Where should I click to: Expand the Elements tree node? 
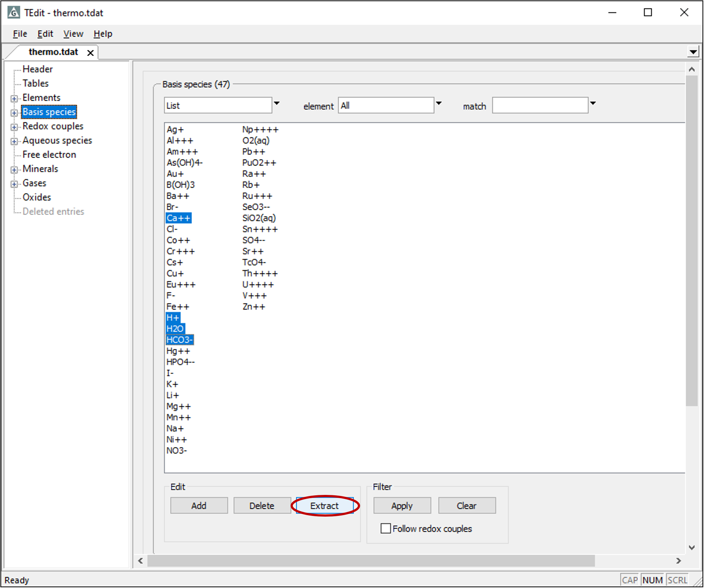tap(14, 98)
